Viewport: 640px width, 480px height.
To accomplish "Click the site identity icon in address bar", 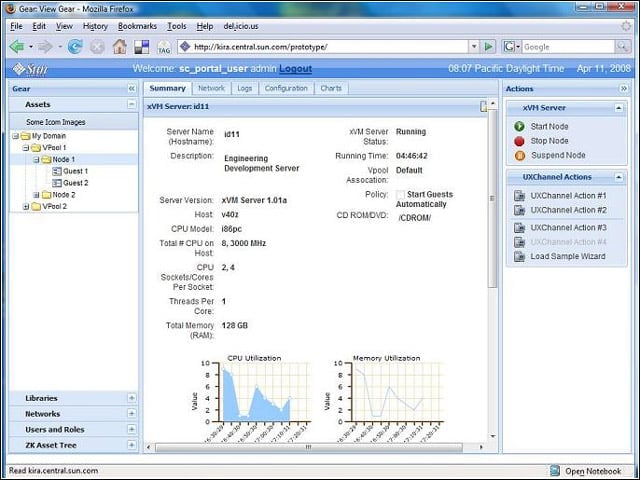I will tap(185, 47).
